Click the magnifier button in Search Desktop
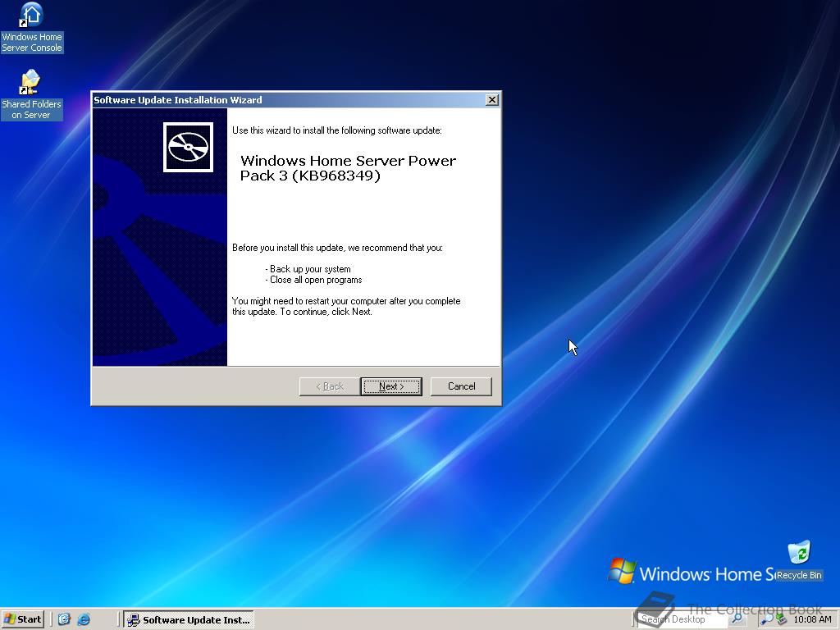The image size is (840, 630). tap(737, 619)
